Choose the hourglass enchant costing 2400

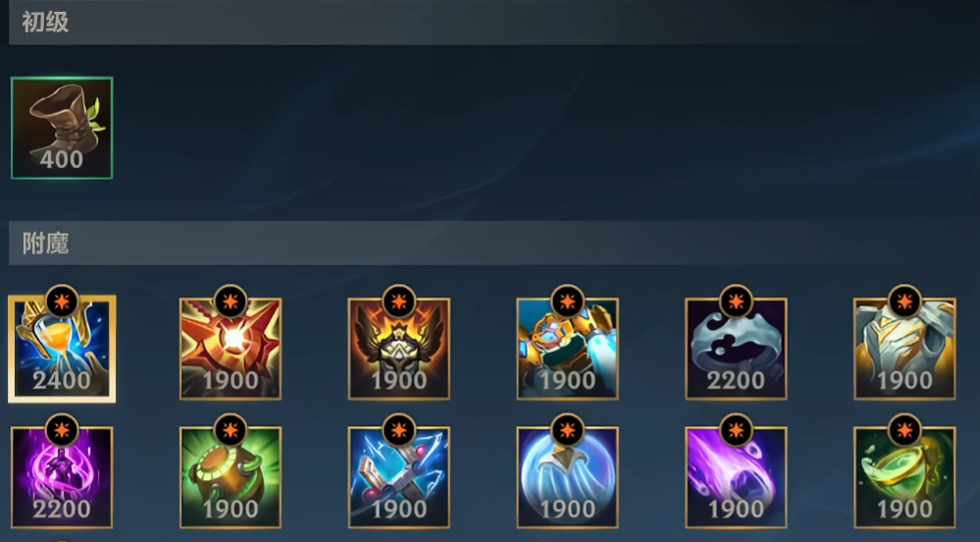(x=62, y=349)
